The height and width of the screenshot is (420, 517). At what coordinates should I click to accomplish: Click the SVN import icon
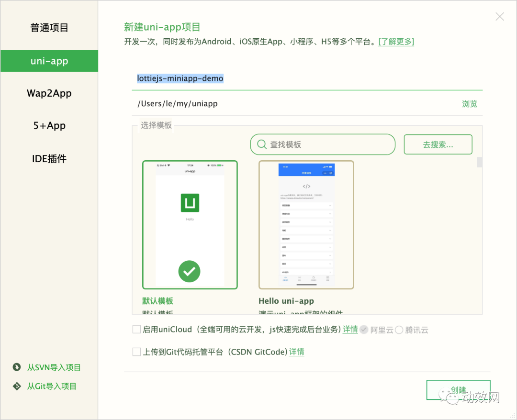tap(16, 367)
